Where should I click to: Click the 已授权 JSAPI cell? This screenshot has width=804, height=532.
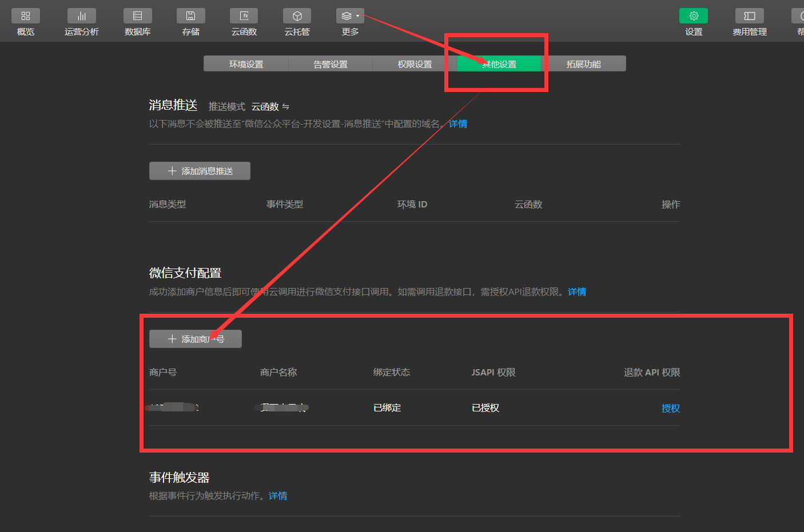pyautogui.click(x=485, y=407)
